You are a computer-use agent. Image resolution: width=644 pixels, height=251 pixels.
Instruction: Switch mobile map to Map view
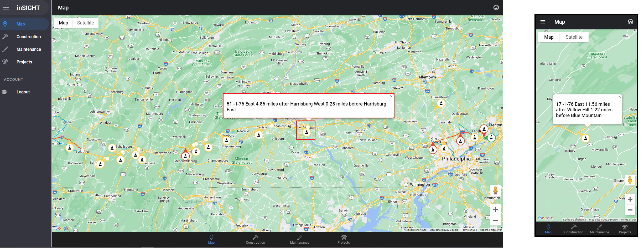pos(549,37)
